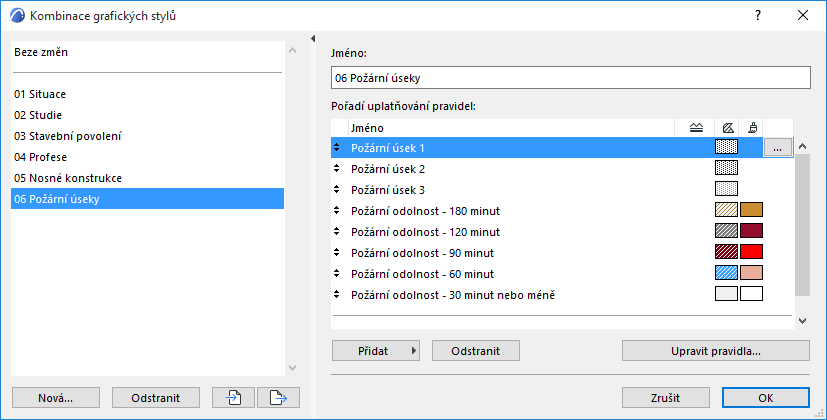Click drag handle of Požární úsek 2

337,169
